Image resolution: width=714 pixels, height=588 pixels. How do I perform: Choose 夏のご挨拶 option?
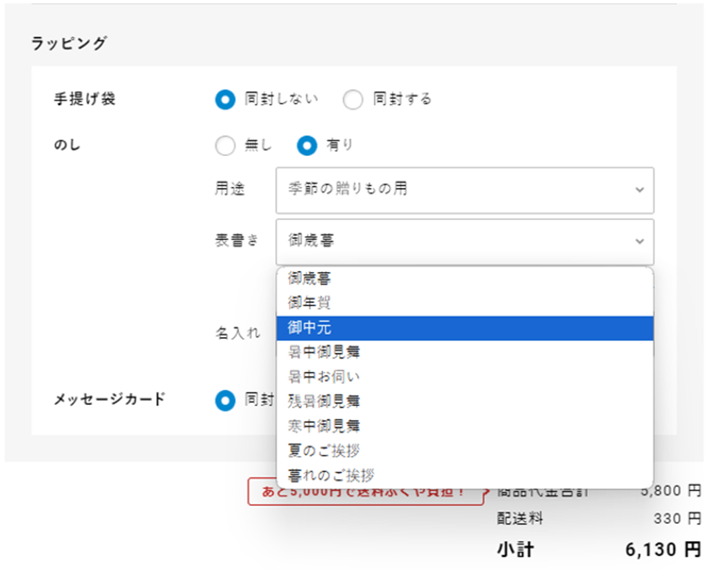coord(465,451)
